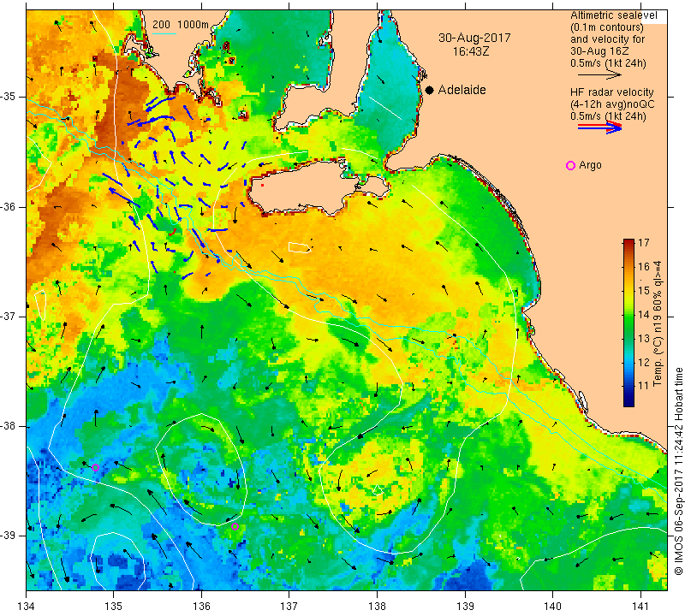The height and width of the screenshot is (616, 685).
Task: Click the '30-Aug 16Z' legend line
Action: pos(600,50)
